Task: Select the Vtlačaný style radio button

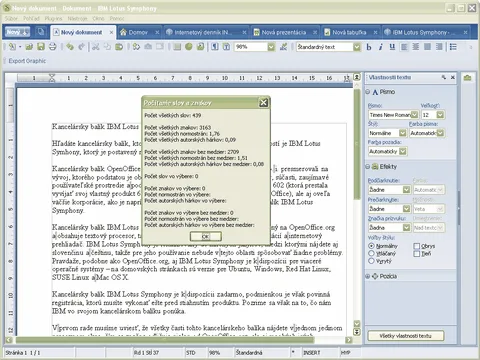Action: tap(371, 253)
